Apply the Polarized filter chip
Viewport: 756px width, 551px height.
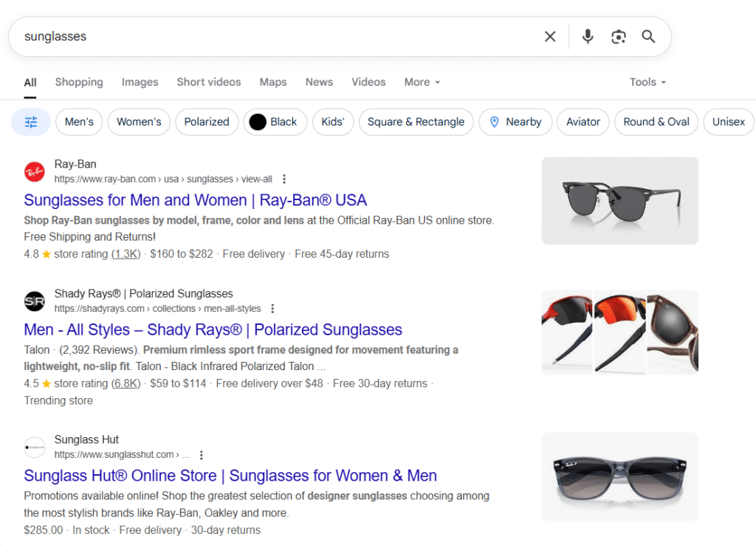click(207, 122)
